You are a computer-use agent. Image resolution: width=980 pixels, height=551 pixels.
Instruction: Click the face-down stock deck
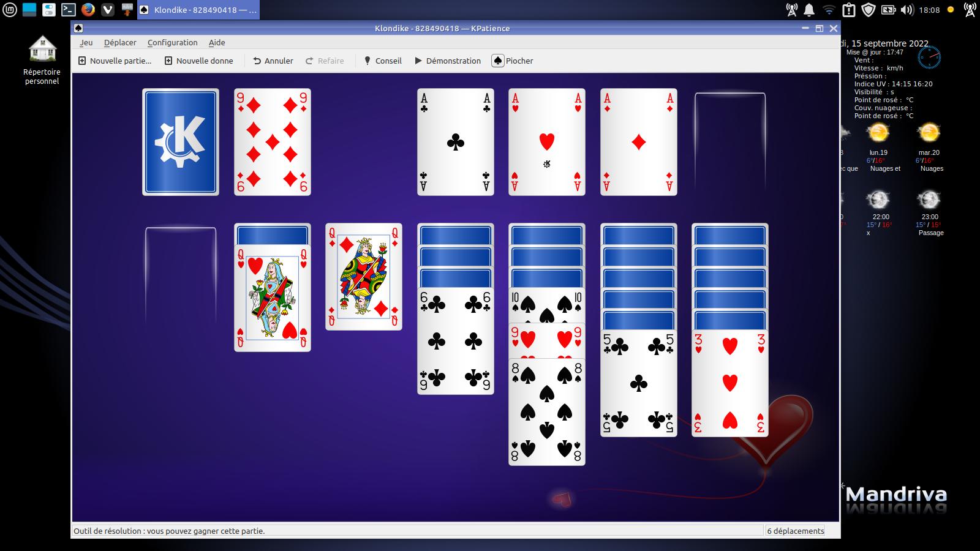(x=181, y=142)
